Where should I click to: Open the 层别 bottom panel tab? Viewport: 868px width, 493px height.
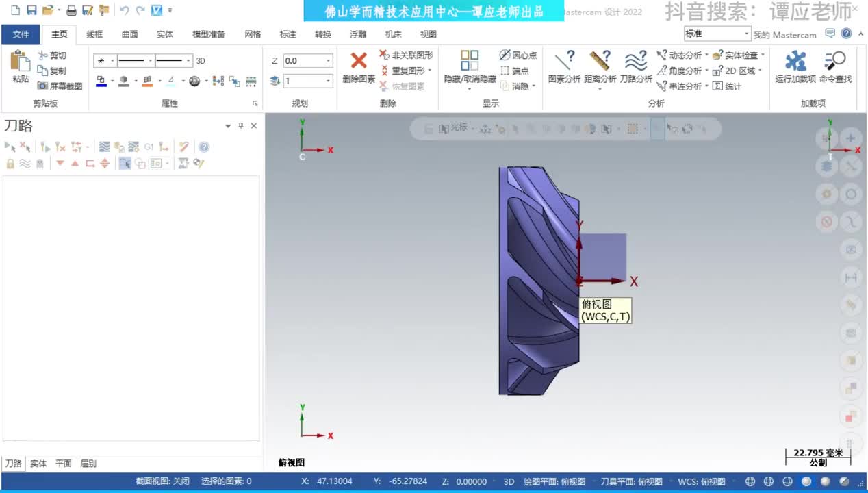point(88,464)
